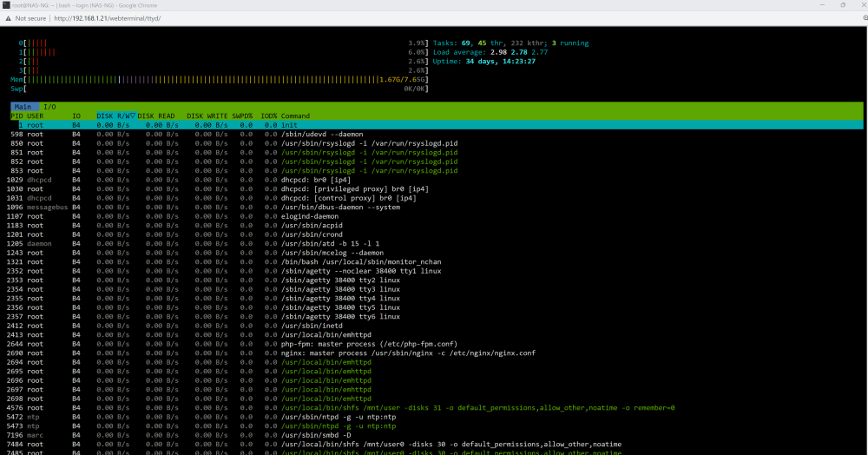Screen dimensions: 868x455
Task: Minimize the Chrome window
Action: (x=823, y=5)
